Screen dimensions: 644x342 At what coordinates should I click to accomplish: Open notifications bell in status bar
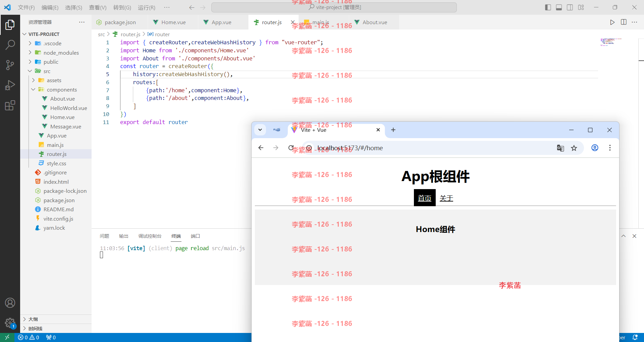click(x=635, y=337)
